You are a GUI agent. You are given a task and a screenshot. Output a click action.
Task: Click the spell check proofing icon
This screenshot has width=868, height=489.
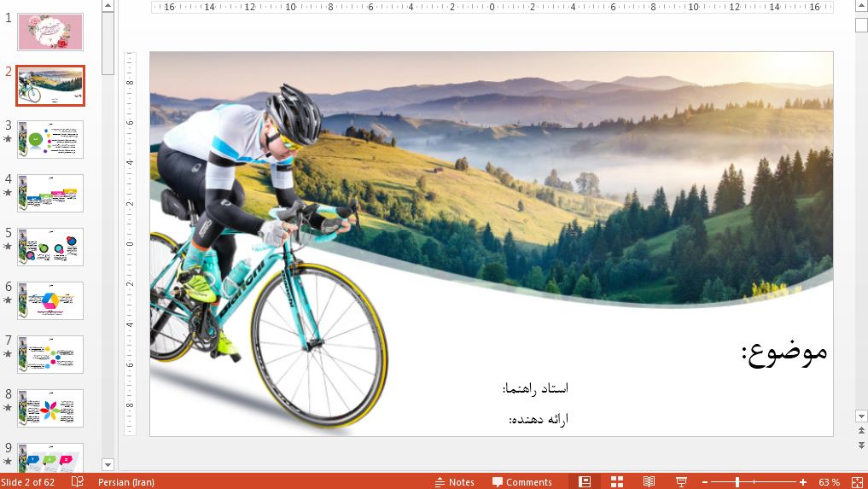78,482
